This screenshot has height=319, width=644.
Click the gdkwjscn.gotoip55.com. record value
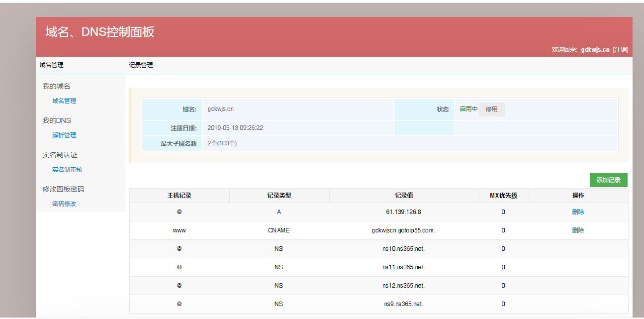coord(403,230)
